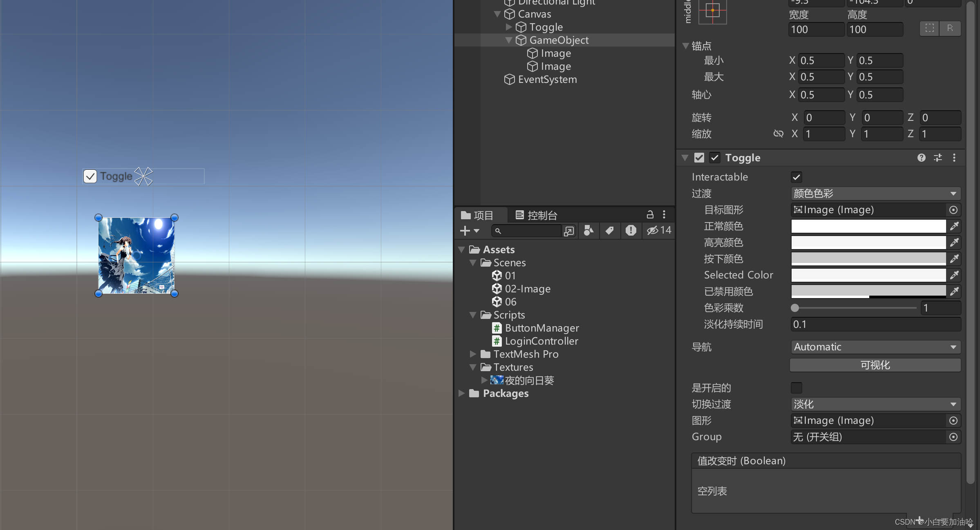
Task: Click the R button near 宽度 field
Action: [x=950, y=29]
